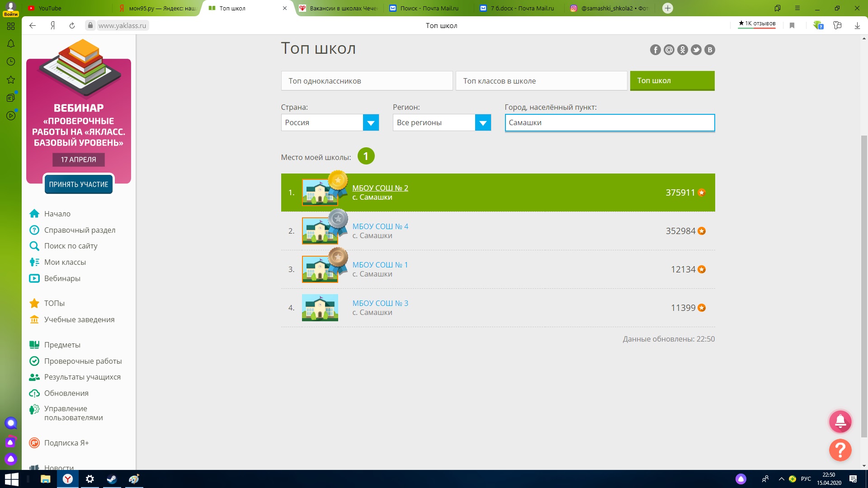Viewport: 868px width, 488px height.
Task: Click the city input field with Самашки
Action: coord(609,123)
